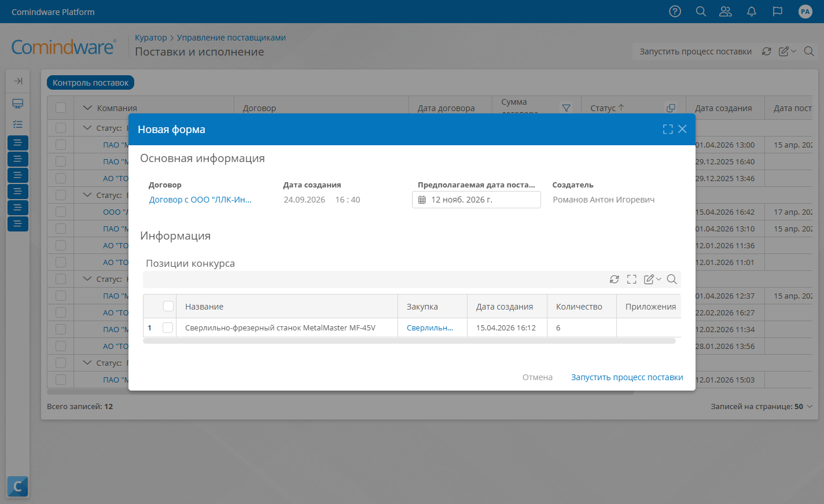Screen dimensions: 824x504
Task: Tick the checkbox of the 15.04.2026 16:42 row
Action: pos(61,212)
